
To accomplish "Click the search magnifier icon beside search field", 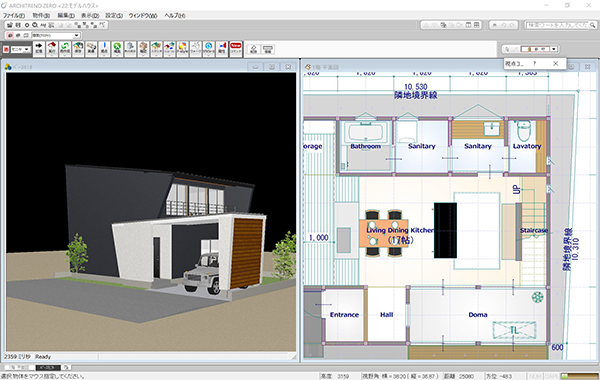I will [x=592, y=25].
